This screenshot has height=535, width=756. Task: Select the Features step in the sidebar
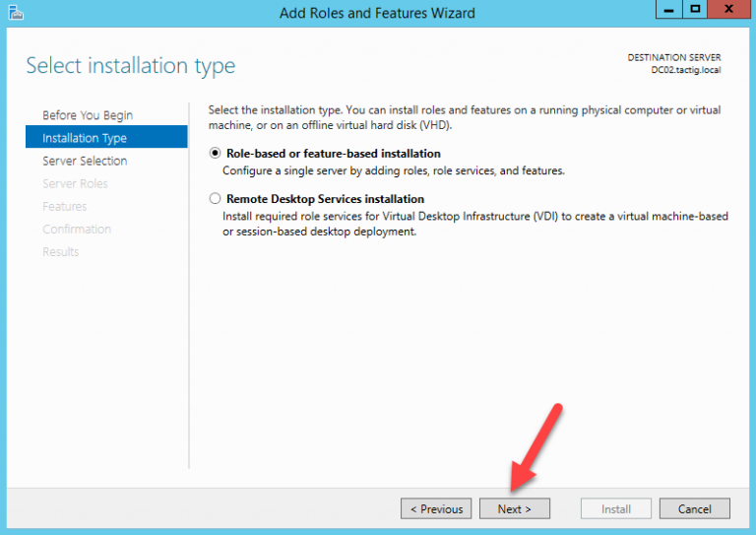click(x=65, y=206)
